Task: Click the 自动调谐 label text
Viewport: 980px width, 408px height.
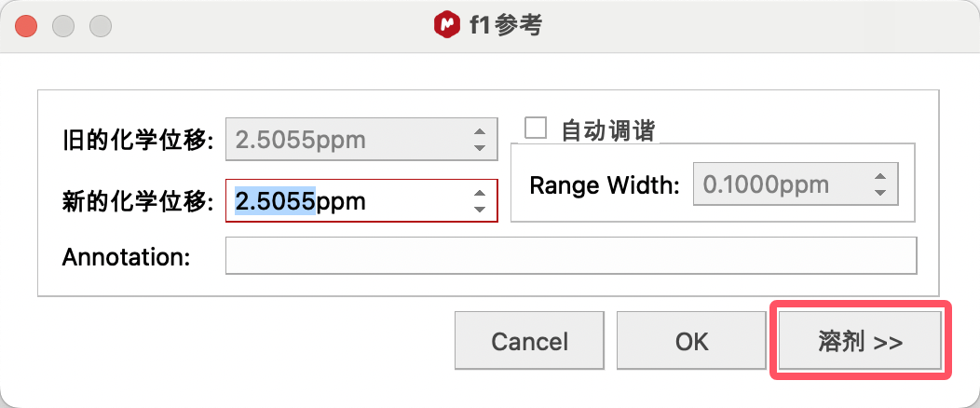Action: [x=607, y=129]
